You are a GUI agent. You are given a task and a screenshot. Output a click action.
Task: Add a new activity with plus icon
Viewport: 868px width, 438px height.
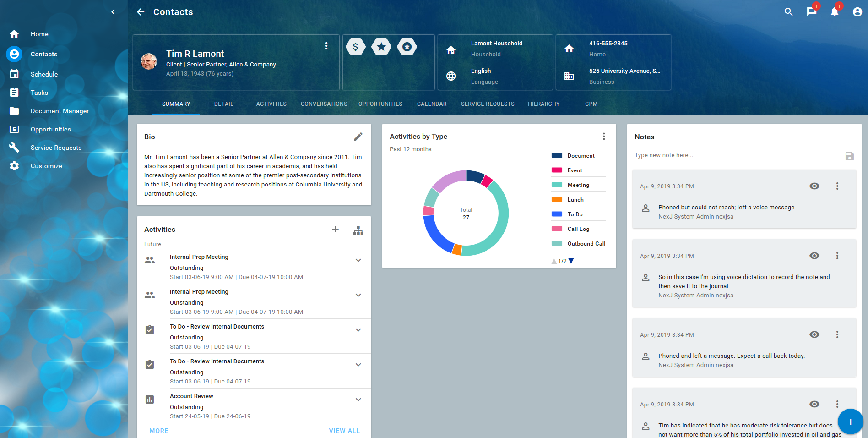tap(336, 229)
